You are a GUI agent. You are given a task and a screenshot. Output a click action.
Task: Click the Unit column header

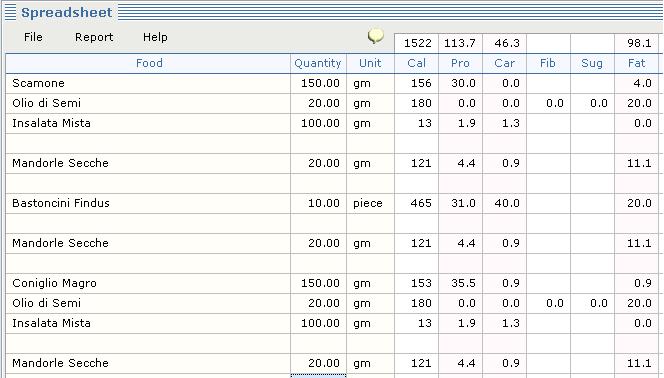(x=370, y=63)
